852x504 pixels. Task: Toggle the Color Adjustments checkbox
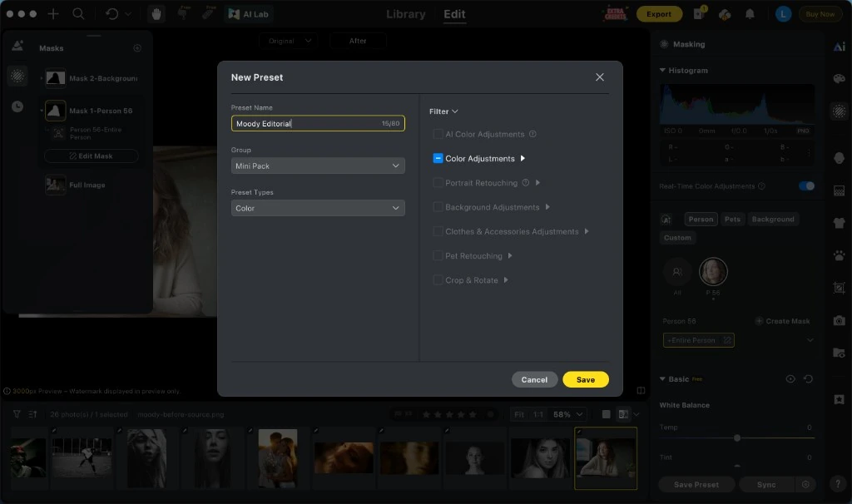click(438, 158)
